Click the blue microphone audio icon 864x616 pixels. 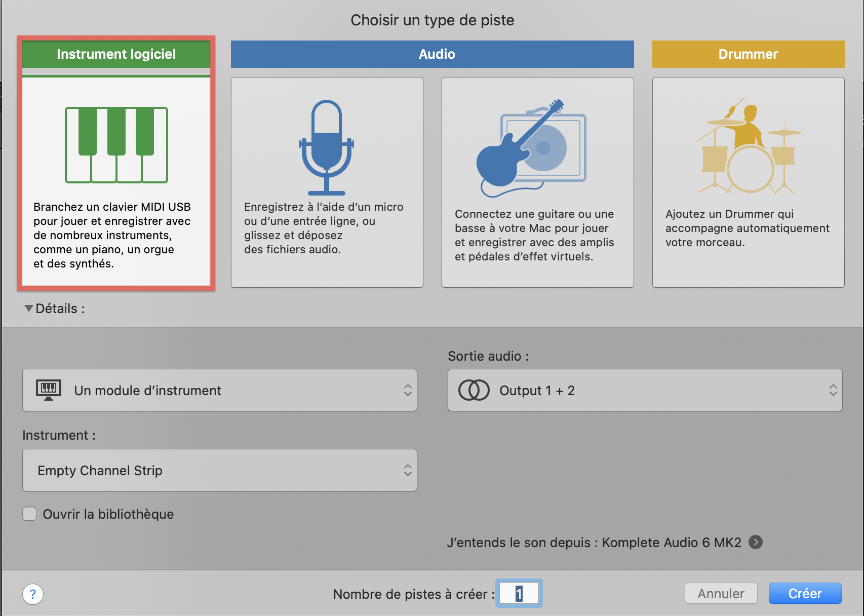327,147
